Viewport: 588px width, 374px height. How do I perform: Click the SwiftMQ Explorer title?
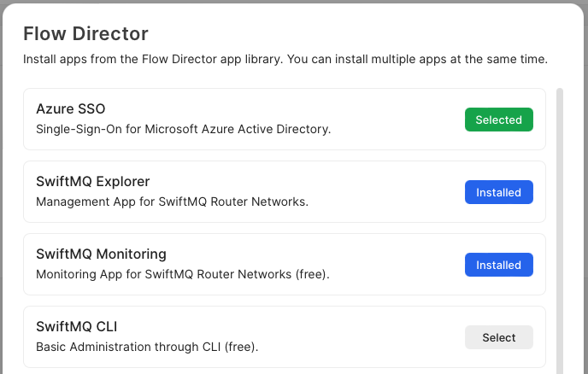92,181
